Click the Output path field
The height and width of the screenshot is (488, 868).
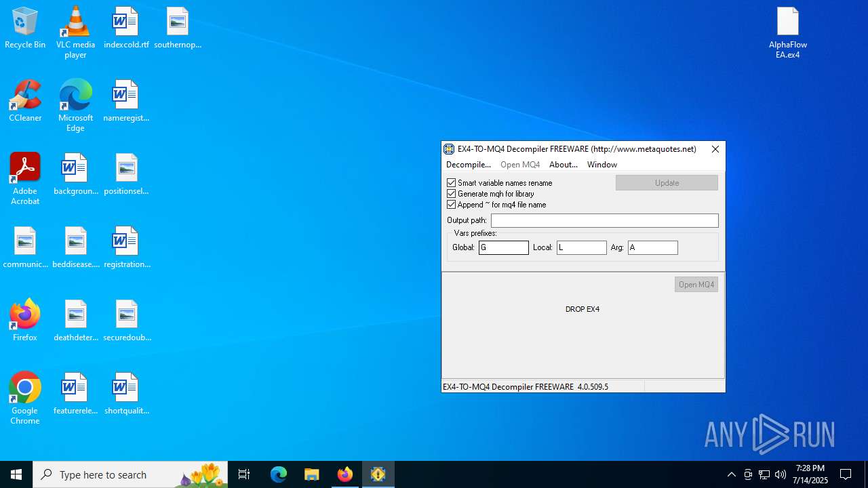coord(605,221)
